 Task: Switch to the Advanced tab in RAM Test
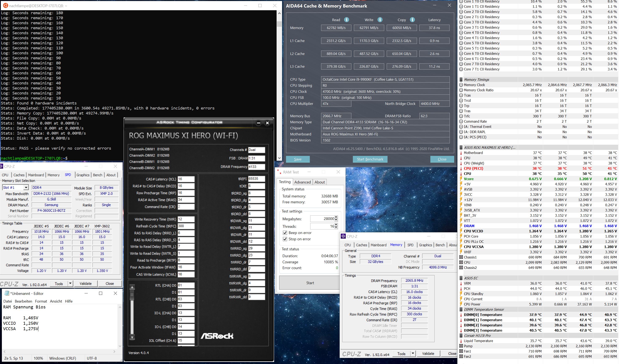tap(302, 182)
